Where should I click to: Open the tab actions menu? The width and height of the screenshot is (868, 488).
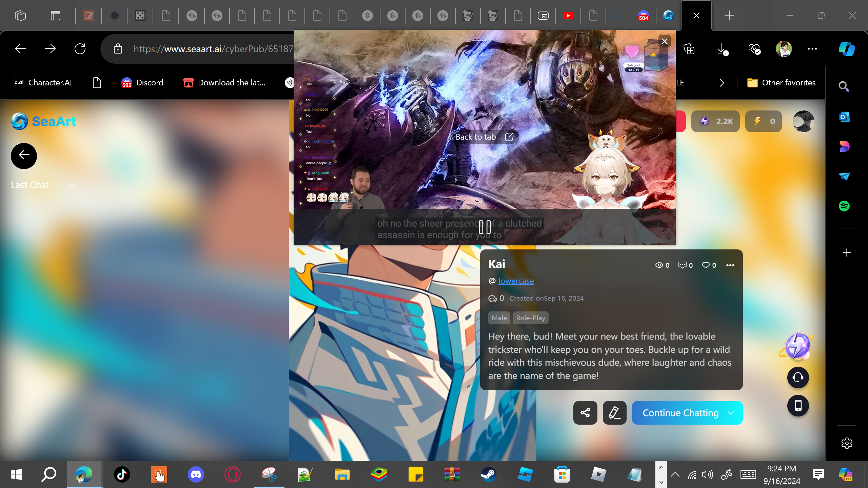click(x=56, y=16)
